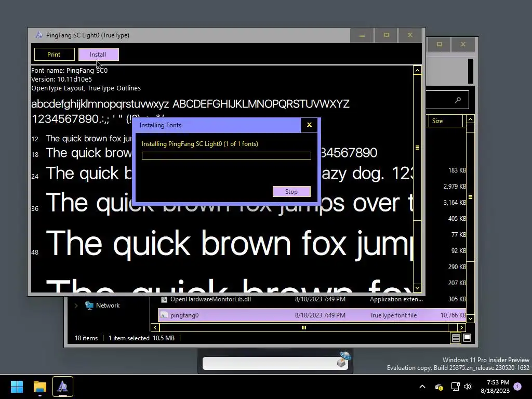Click the 3,164 KB size value

(455, 202)
